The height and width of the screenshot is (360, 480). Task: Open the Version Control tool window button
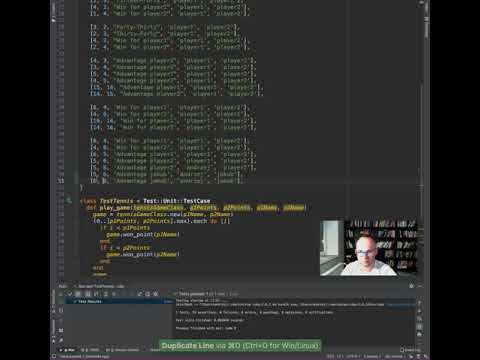[123, 350]
